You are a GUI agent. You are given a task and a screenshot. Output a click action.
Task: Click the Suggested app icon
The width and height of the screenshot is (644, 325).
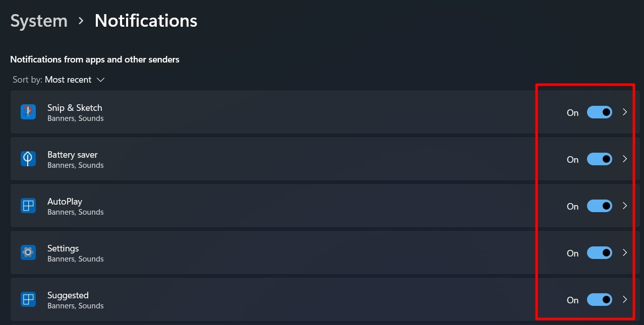click(x=28, y=299)
